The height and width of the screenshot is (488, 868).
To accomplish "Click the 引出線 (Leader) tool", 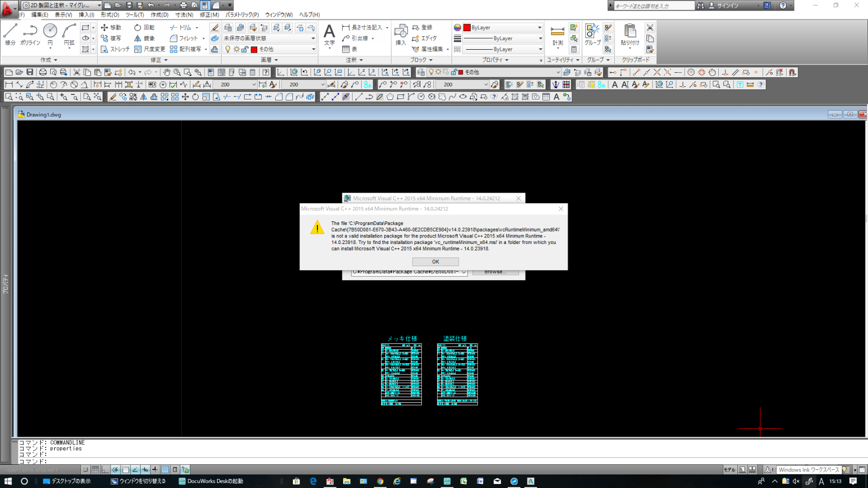I will 355,38.
